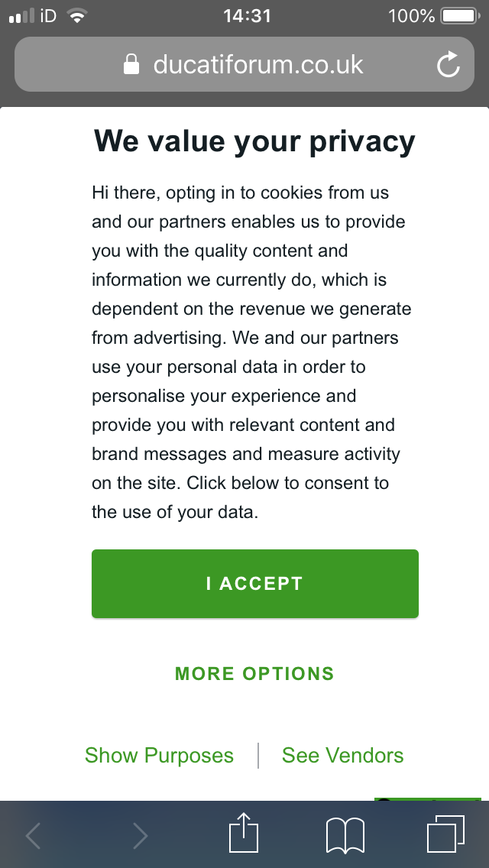The width and height of the screenshot is (489, 868).
Task: Open the Show Purposes link
Action: pos(159,756)
